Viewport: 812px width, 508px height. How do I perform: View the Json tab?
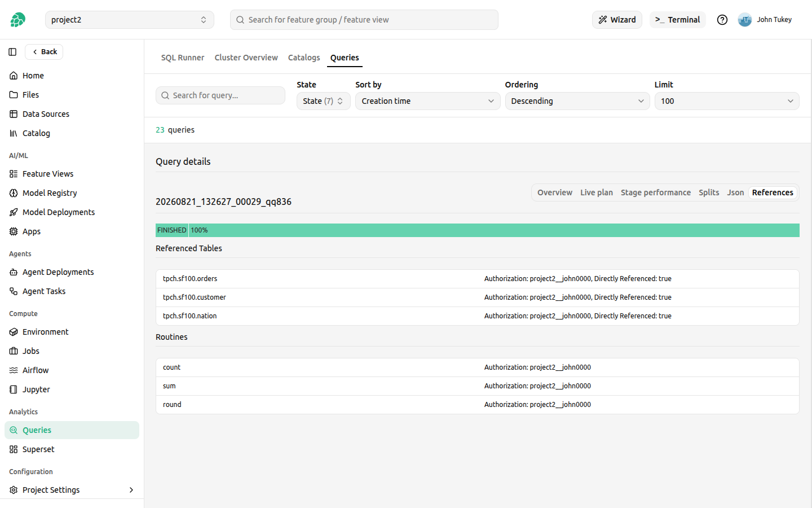(x=735, y=192)
